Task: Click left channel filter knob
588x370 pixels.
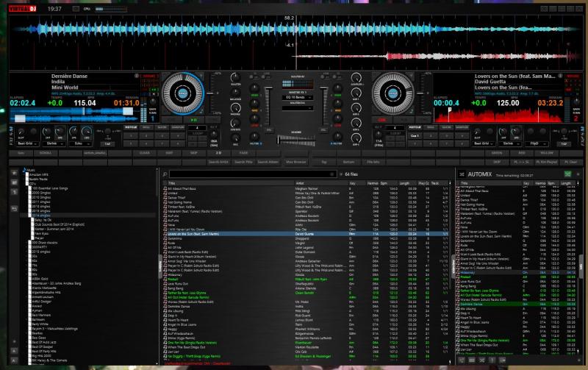Action: pos(254,137)
